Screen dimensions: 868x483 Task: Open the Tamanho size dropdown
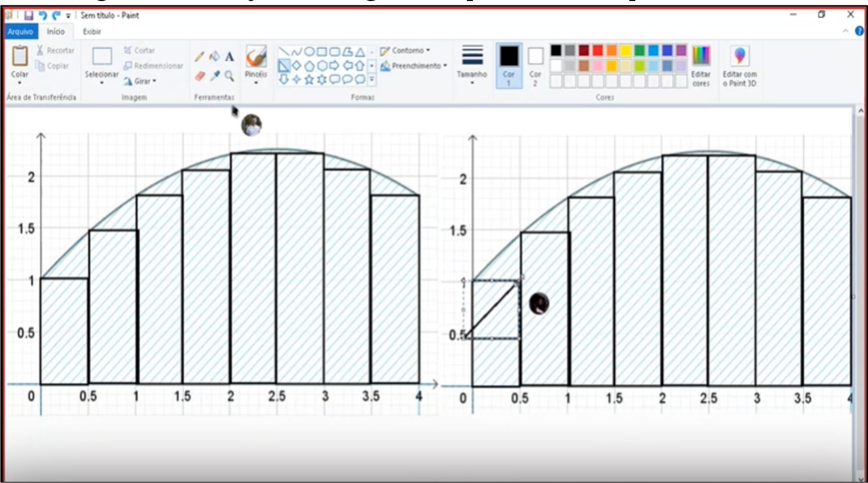click(x=472, y=65)
